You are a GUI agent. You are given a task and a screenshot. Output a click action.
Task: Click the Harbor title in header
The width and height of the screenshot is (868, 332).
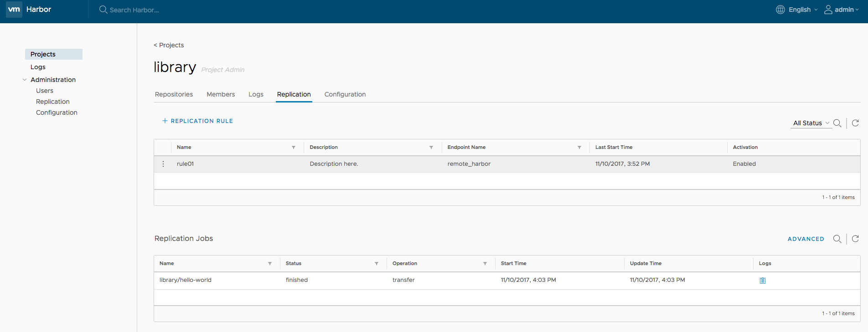pyautogui.click(x=39, y=9)
